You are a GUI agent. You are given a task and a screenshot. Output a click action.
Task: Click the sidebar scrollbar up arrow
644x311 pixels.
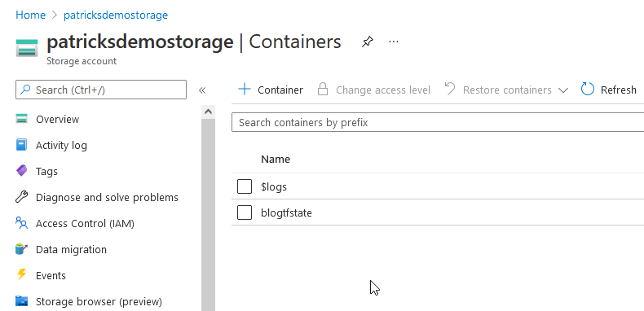point(208,112)
